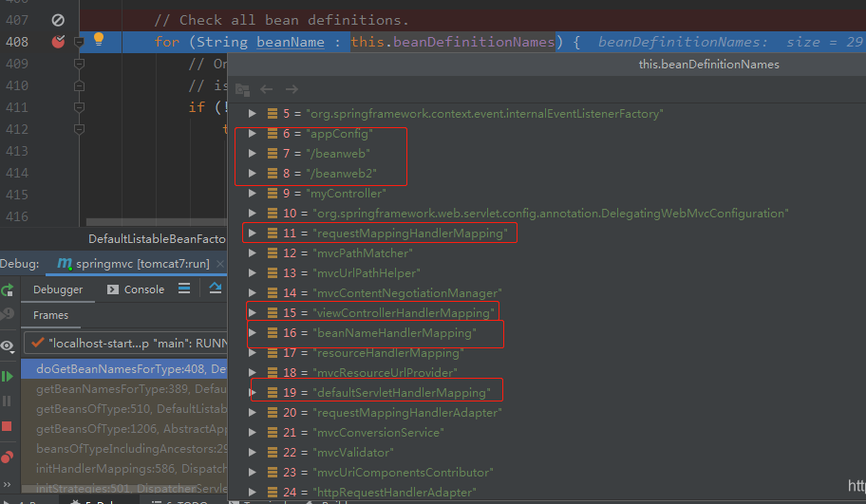Go forward with the popup right arrow

coord(292,89)
